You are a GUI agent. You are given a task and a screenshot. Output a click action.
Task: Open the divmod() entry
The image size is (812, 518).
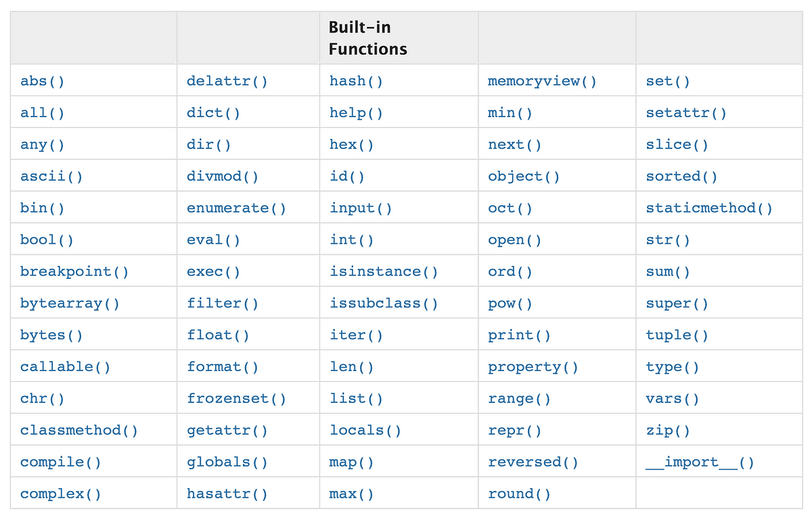(x=223, y=177)
